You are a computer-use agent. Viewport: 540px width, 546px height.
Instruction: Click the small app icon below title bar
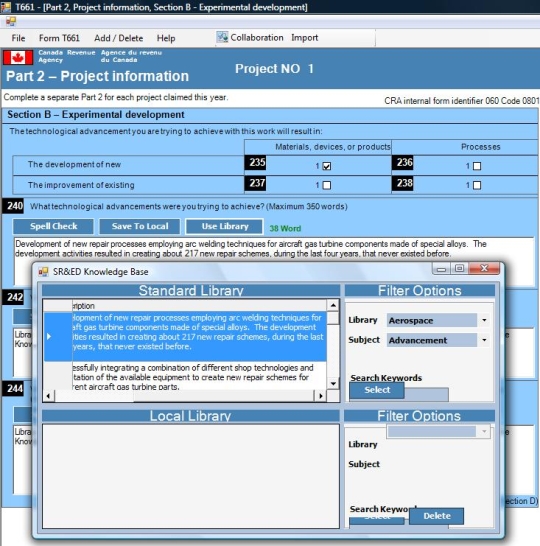11,22
